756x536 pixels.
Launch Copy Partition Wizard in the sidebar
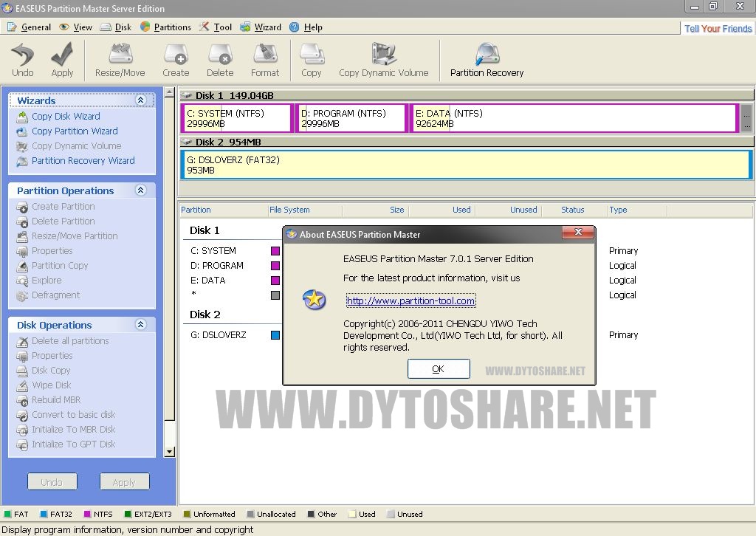pyautogui.click(x=67, y=131)
